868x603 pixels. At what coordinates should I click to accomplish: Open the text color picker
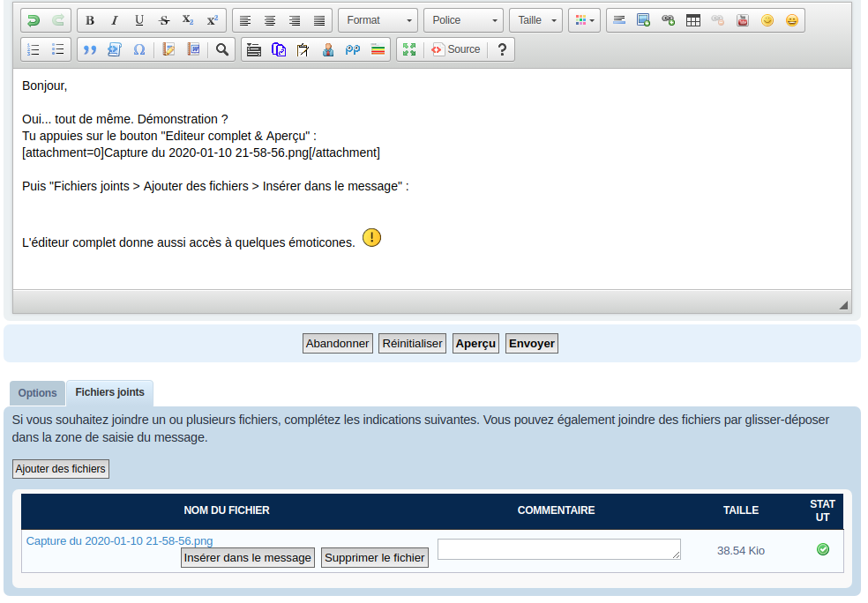pos(584,20)
